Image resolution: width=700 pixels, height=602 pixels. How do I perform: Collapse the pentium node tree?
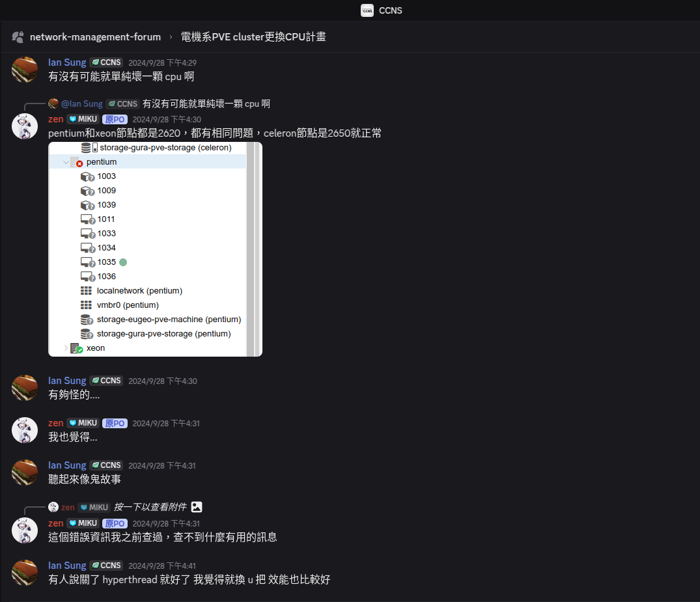(x=66, y=162)
